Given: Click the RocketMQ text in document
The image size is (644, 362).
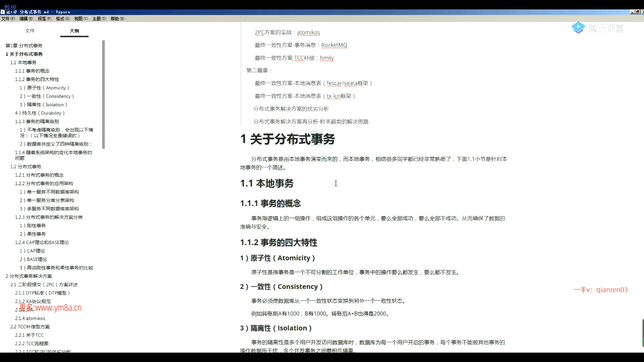Looking at the screenshot, I should (x=334, y=45).
